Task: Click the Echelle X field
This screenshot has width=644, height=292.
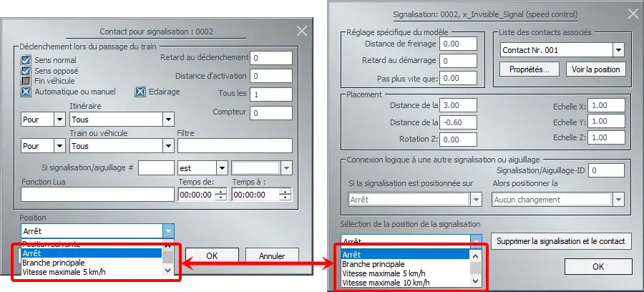Action: click(x=606, y=105)
